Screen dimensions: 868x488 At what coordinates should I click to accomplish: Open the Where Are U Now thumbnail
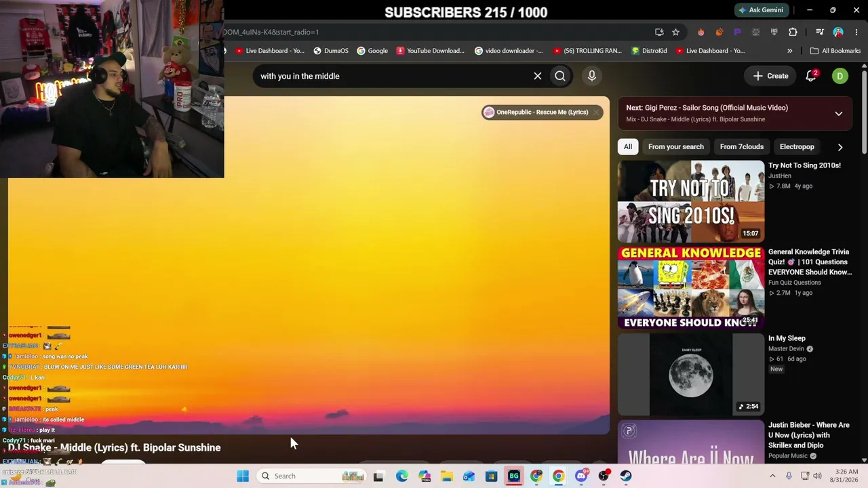coord(691,441)
